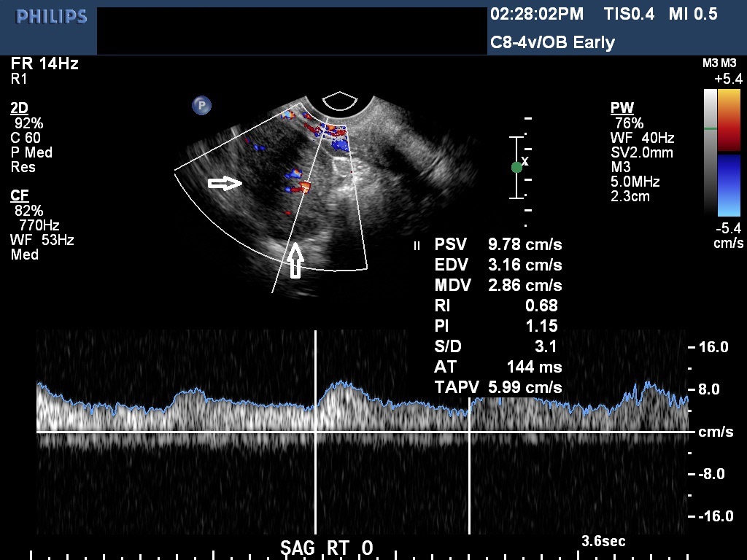Click the pause indicator beside PSV

[417, 246]
